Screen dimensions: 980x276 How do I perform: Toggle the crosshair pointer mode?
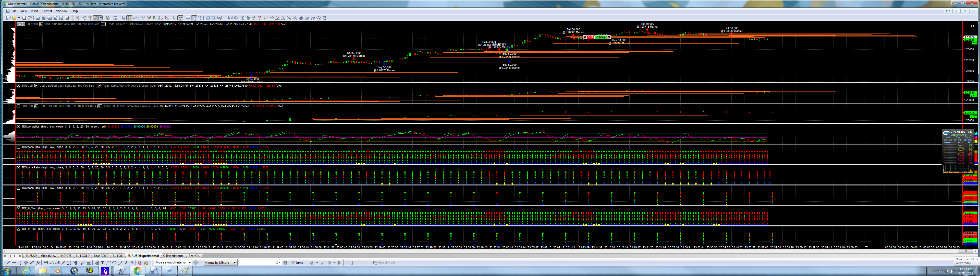coord(181,18)
